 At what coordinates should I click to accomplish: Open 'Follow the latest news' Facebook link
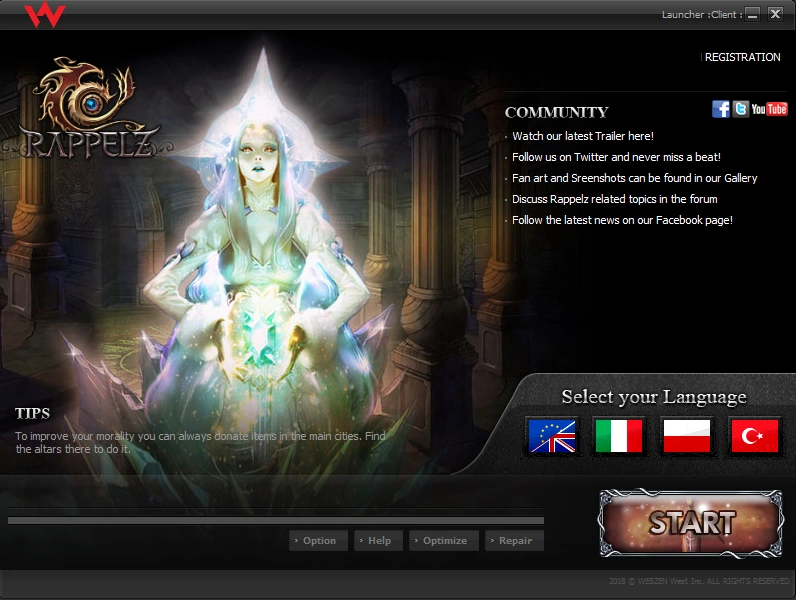622,220
